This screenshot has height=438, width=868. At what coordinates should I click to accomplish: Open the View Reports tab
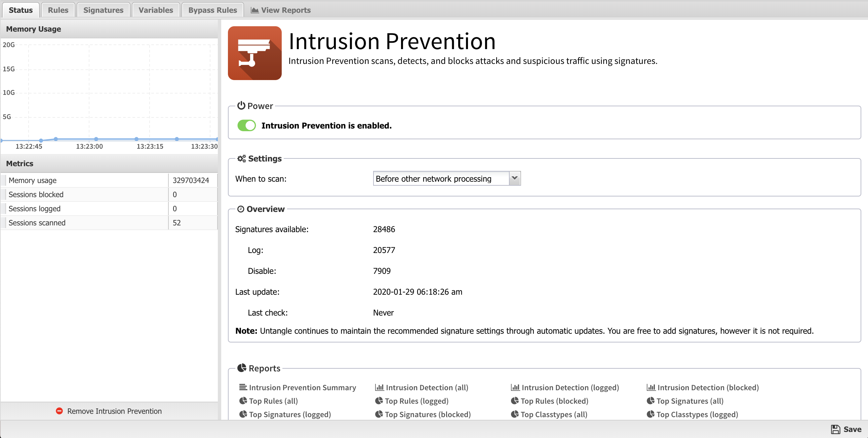(x=281, y=10)
